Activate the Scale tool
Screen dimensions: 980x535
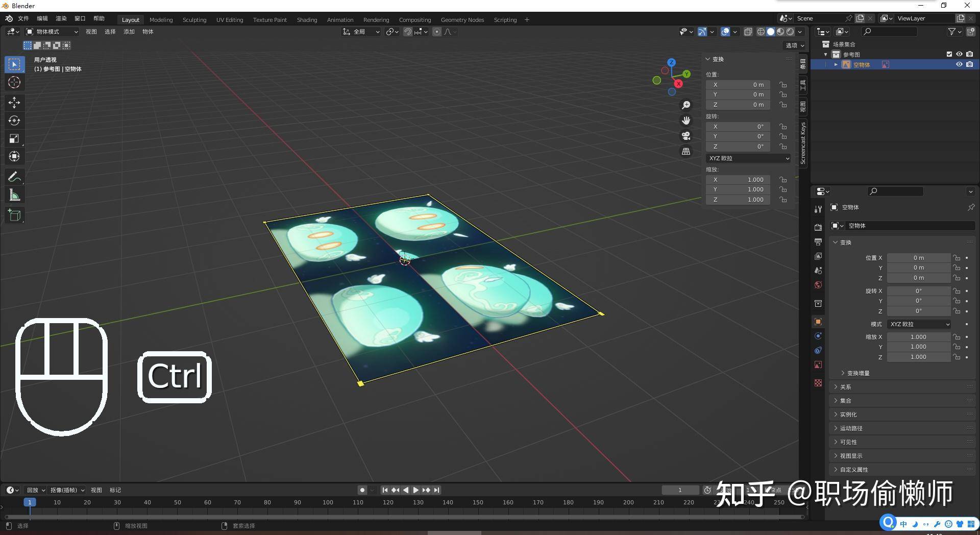click(x=14, y=138)
